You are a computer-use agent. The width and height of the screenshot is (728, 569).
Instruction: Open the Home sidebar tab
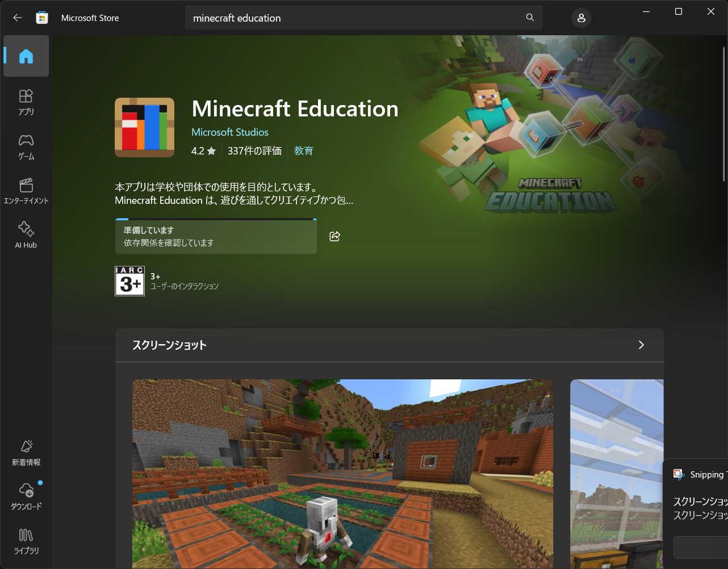(26, 56)
